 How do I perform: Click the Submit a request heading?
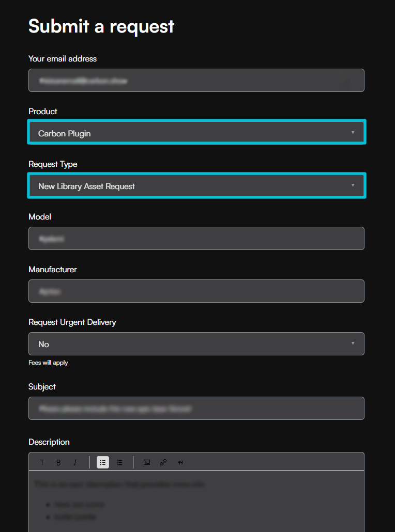click(x=101, y=26)
